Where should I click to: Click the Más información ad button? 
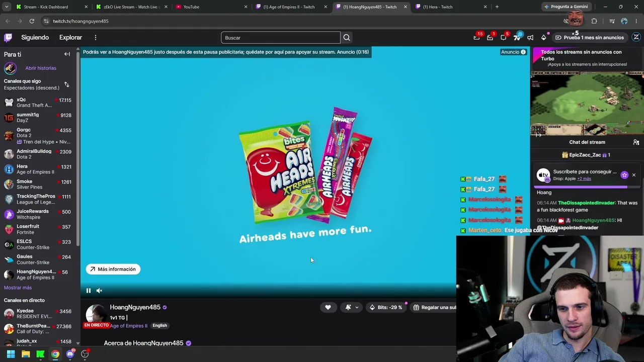(113, 269)
